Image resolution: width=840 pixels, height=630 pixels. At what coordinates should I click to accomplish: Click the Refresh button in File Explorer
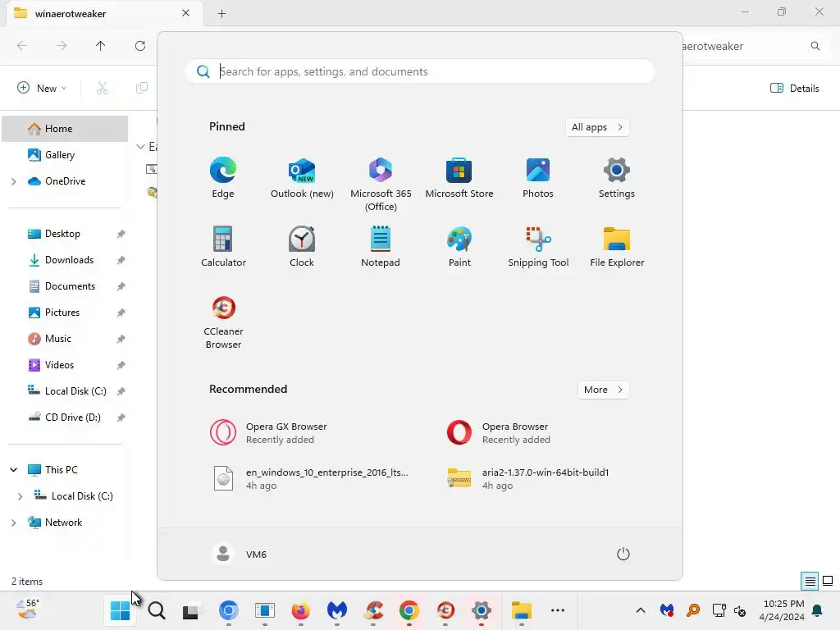(140, 46)
